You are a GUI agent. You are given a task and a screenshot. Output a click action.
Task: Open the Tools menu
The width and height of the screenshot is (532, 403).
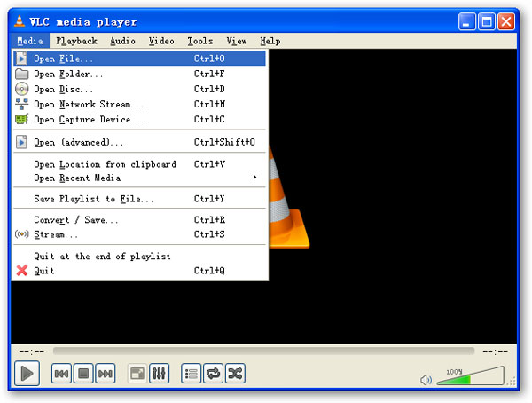coord(200,41)
